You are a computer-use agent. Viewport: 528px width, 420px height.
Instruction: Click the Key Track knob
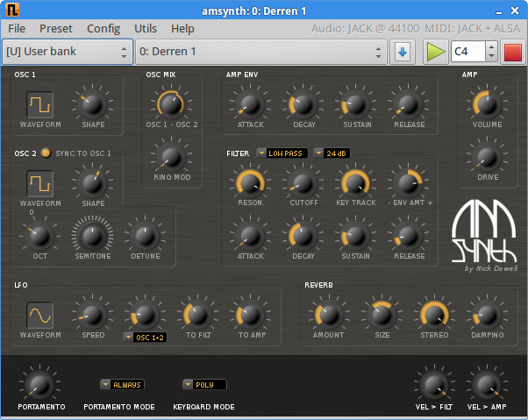point(355,184)
